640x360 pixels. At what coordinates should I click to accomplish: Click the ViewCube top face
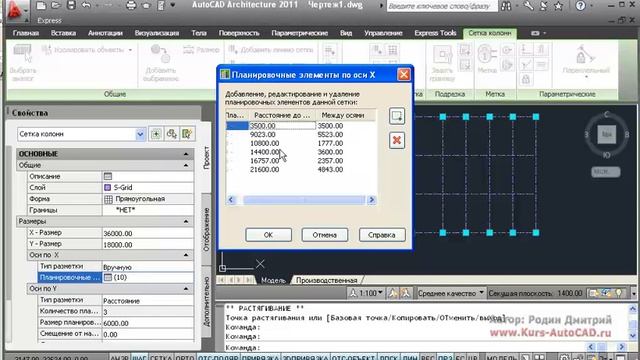[607, 134]
